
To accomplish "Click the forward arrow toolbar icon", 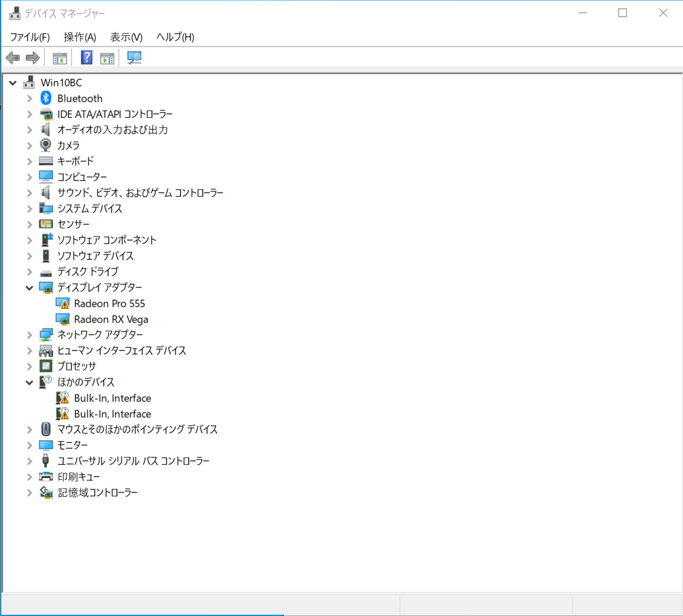I will (x=33, y=58).
